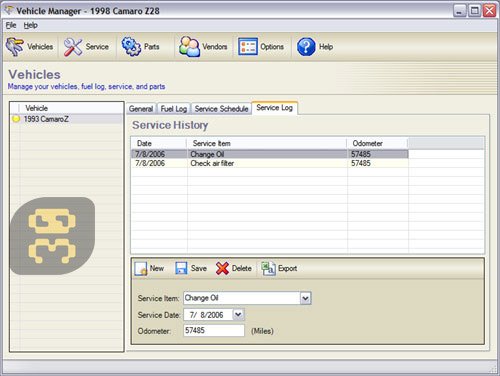Viewport: 500px width, 376px height.
Task: Open the Options list icon
Action: 247,47
